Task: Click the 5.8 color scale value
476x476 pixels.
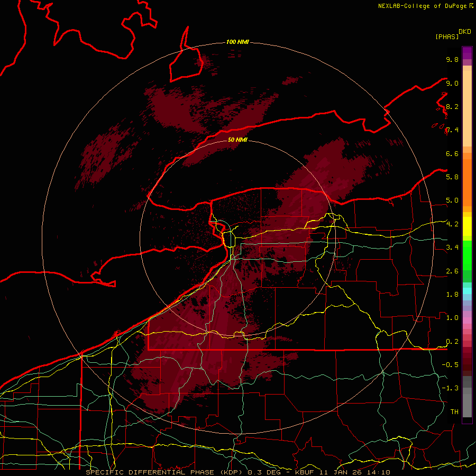Action: click(452, 177)
